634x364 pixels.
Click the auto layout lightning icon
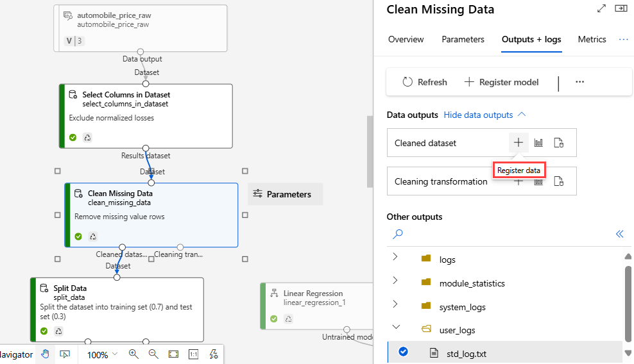[214, 354]
